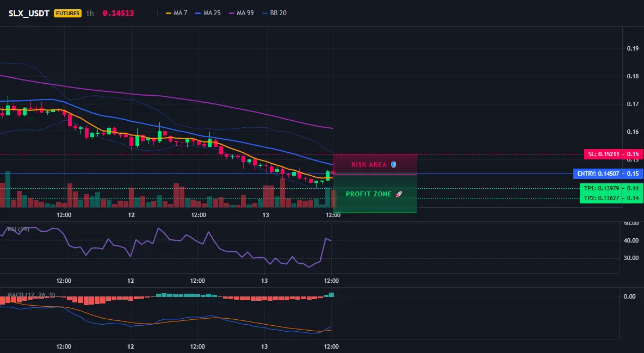Toggle the MA 7 legend item
This screenshot has width=644, height=353.
tap(177, 13)
